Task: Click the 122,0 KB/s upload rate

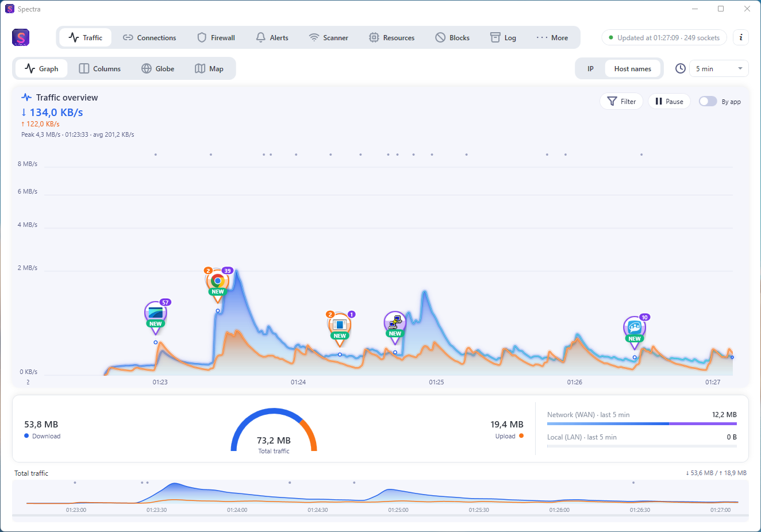Action: [x=40, y=124]
